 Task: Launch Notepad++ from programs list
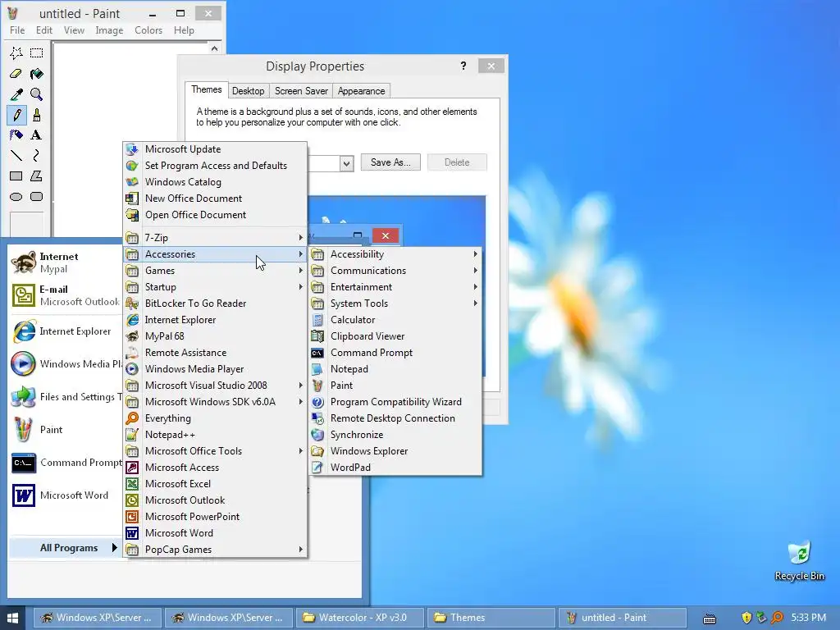(x=216, y=435)
